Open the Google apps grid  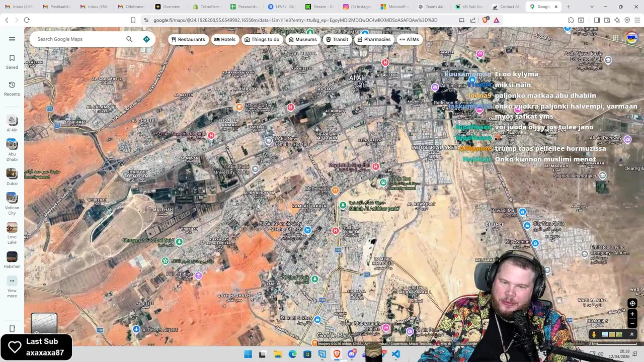point(616,38)
